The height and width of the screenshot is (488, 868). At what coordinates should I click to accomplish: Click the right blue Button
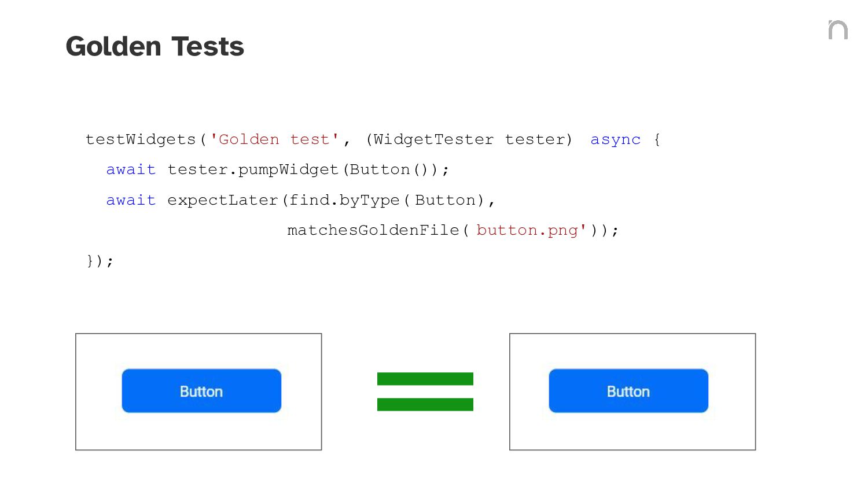point(628,391)
